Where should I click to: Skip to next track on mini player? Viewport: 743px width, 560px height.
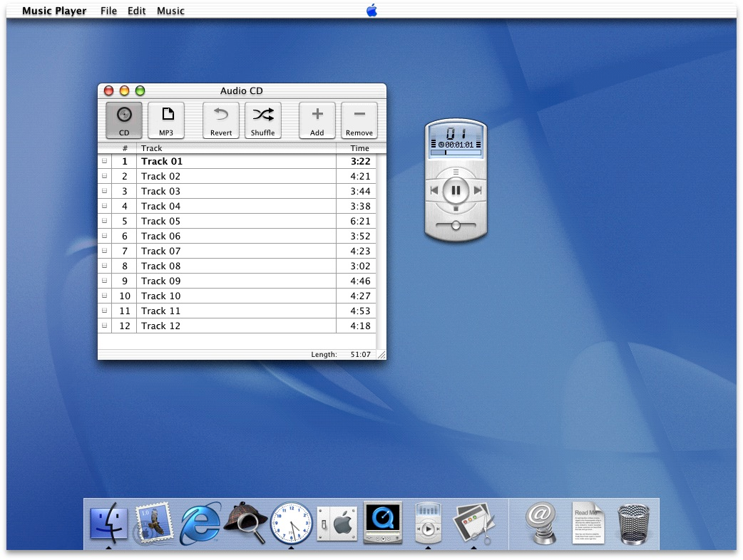pyautogui.click(x=478, y=190)
